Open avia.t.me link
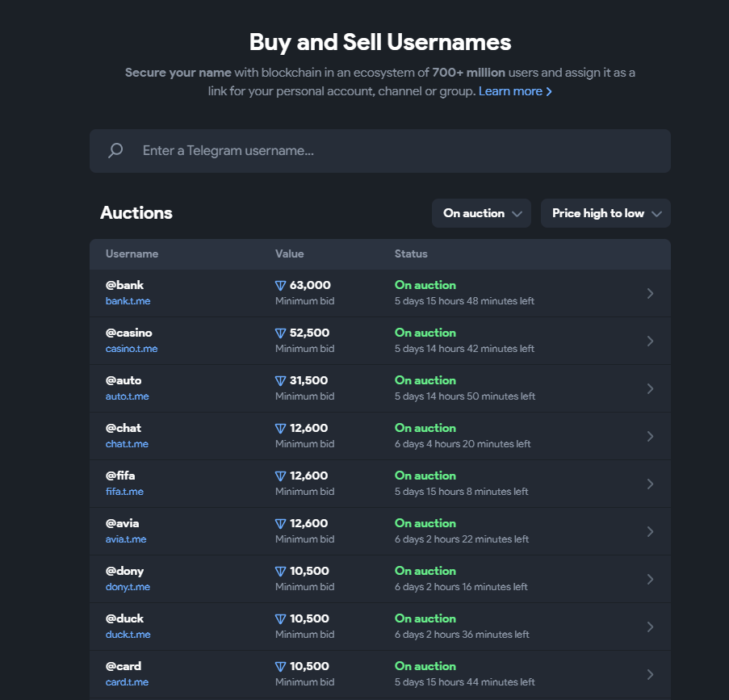The height and width of the screenshot is (700, 729). [x=126, y=539]
